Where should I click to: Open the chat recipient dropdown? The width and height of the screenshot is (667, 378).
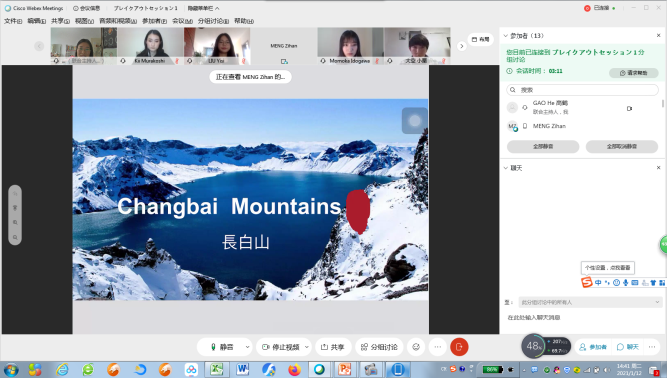[x=590, y=302]
